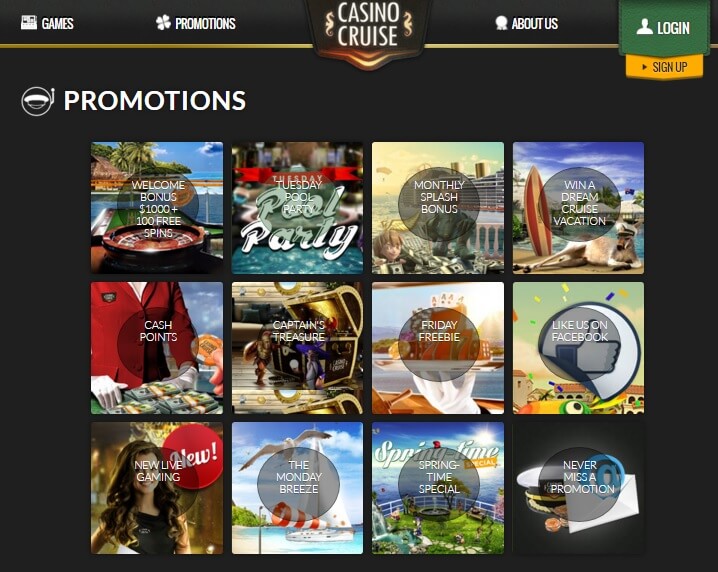718x572 pixels.
Task: Open the Welcome Bonus $1000 promotion tile
Action: (157, 207)
